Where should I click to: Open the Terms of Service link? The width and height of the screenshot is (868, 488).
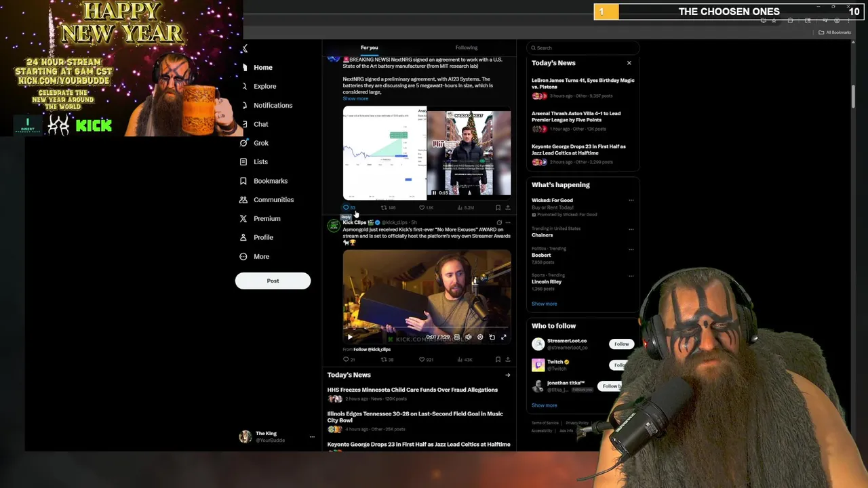(x=545, y=423)
